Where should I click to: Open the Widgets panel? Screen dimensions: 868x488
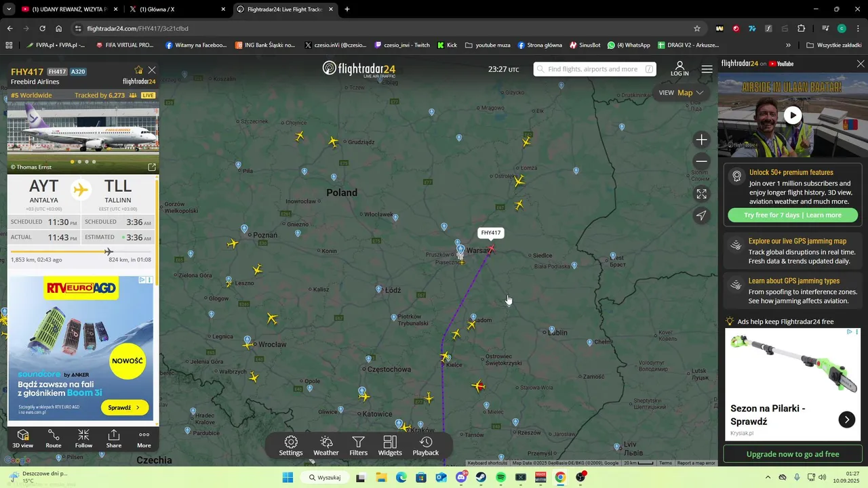pos(390,446)
